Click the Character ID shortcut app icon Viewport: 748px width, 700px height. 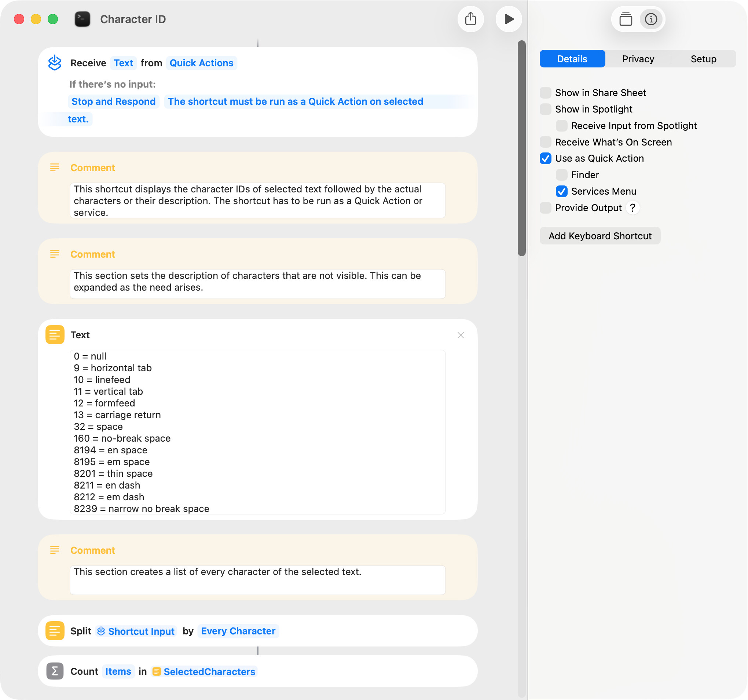click(82, 19)
